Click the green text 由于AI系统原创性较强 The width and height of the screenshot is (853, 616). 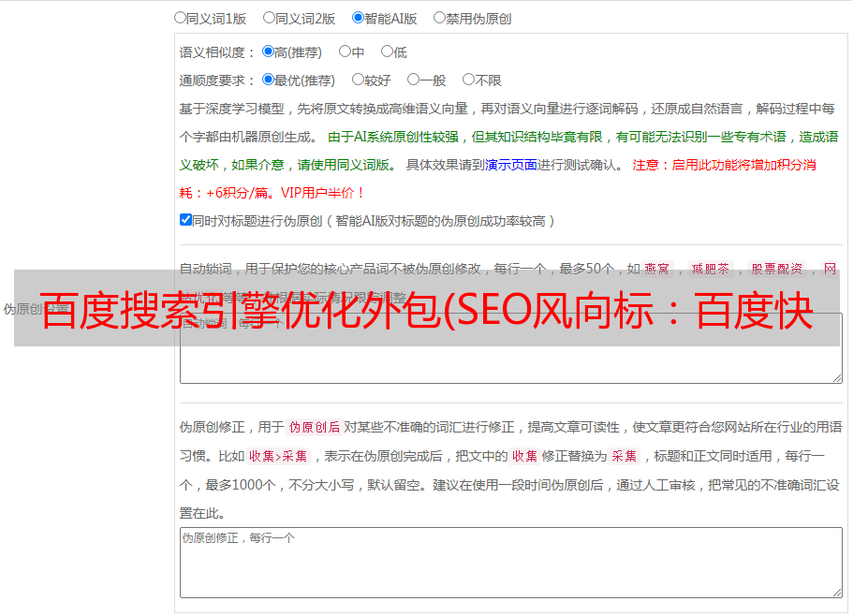point(393,137)
